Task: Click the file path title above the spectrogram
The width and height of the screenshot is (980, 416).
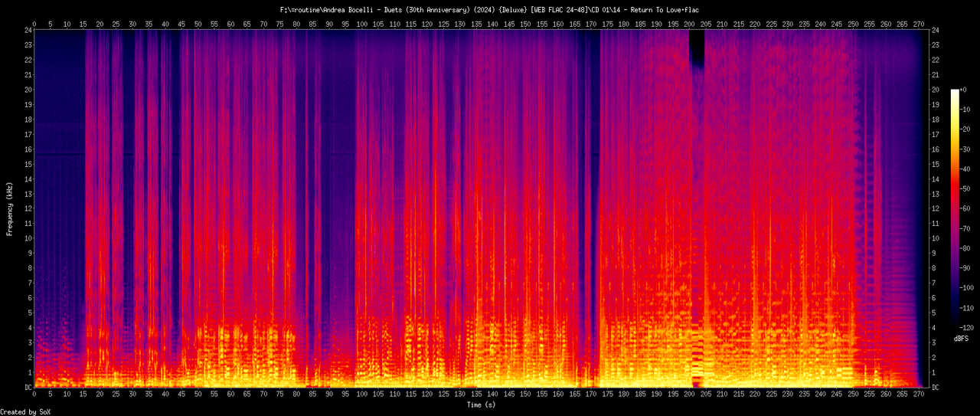Action: tap(490, 10)
